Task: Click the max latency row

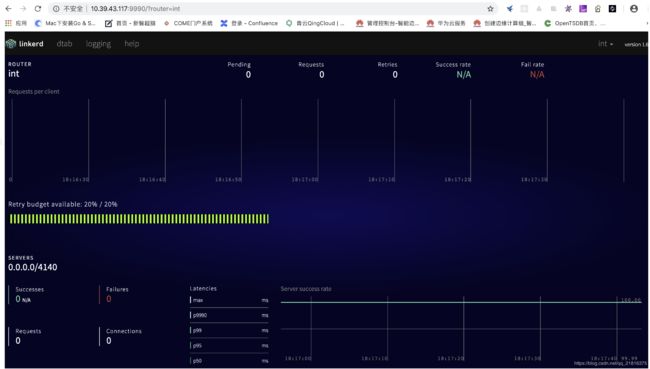Action: [229, 300]
